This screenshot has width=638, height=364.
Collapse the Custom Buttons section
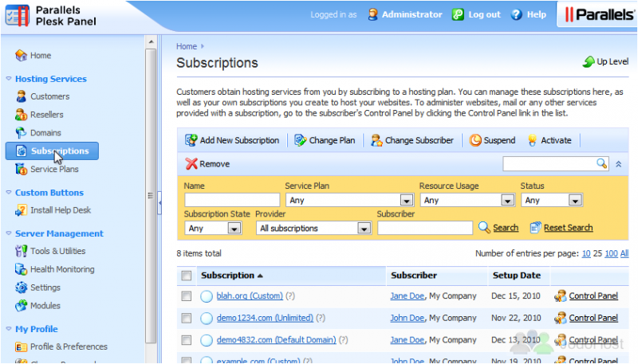(9, 192)
